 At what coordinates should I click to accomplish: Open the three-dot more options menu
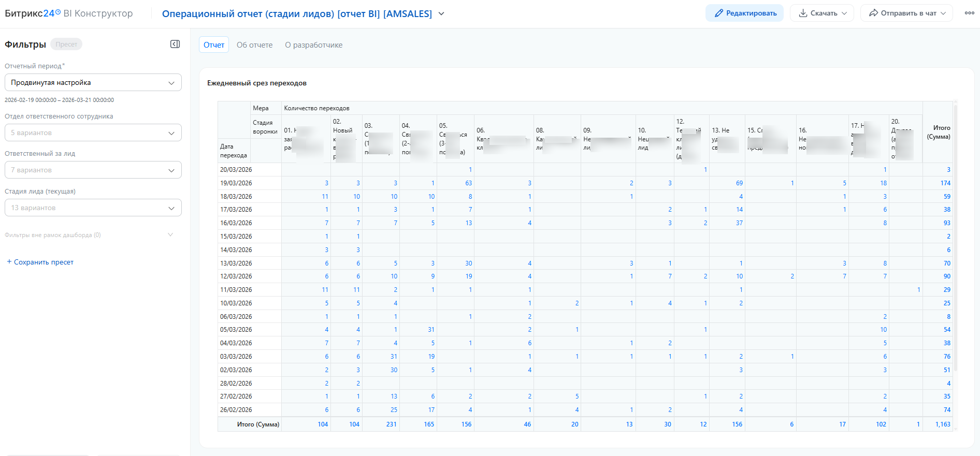[x=969, y=13]
